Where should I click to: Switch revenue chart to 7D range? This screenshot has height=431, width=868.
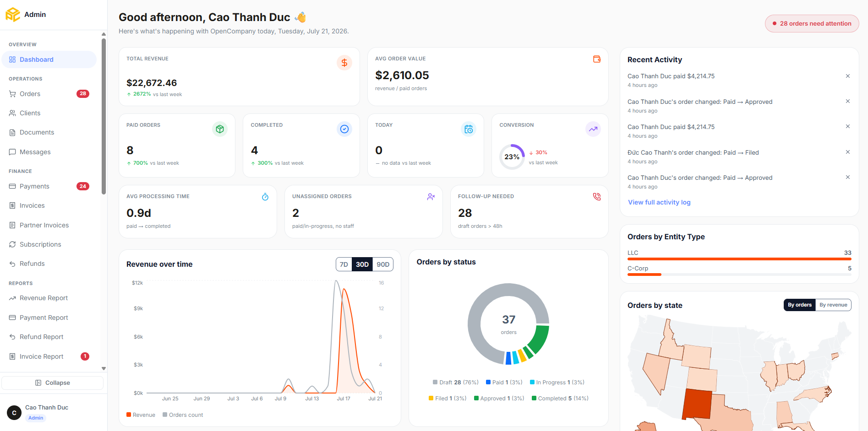344,264
